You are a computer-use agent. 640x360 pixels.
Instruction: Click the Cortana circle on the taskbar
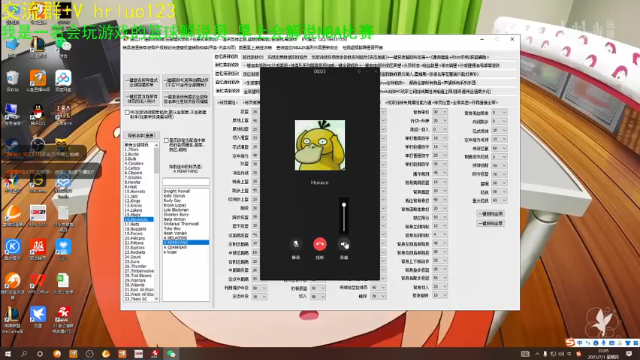pyautogui.click(x=40, y=353)
